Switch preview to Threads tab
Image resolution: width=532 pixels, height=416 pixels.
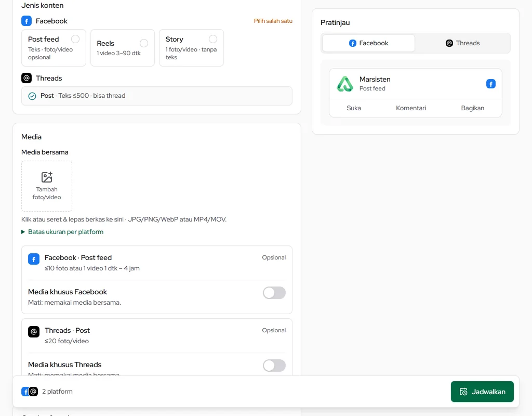tap(462, 43)
